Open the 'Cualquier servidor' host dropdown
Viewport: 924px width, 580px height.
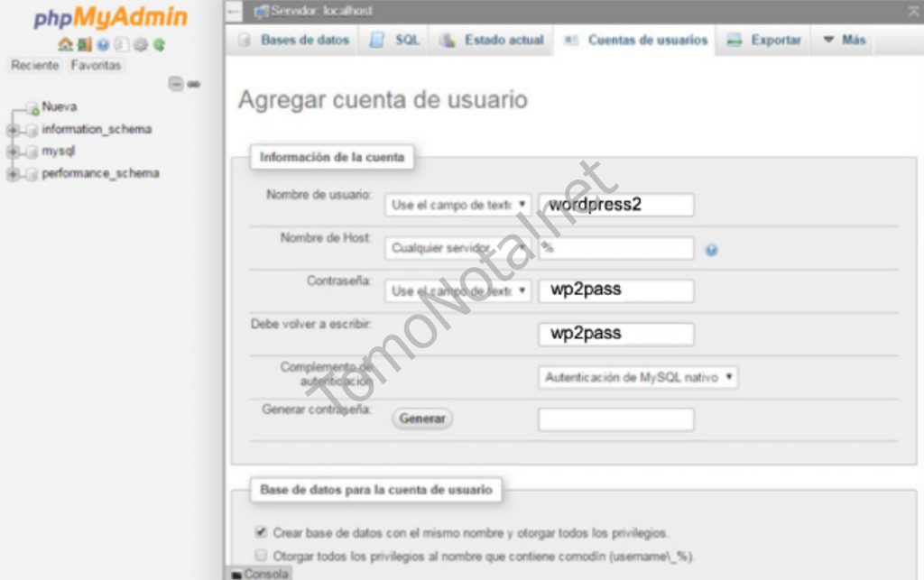(x=457, y=248)
